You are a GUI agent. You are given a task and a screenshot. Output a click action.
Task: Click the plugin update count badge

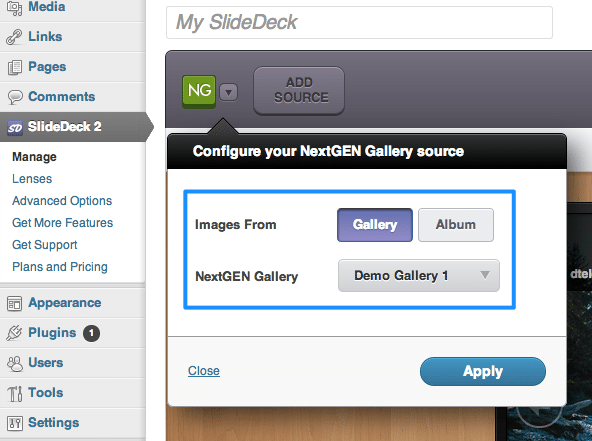pos(91,333)
